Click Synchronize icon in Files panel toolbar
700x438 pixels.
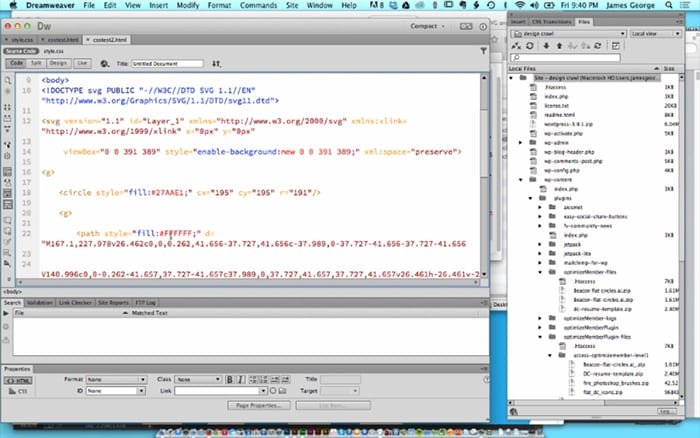point(598,46)
